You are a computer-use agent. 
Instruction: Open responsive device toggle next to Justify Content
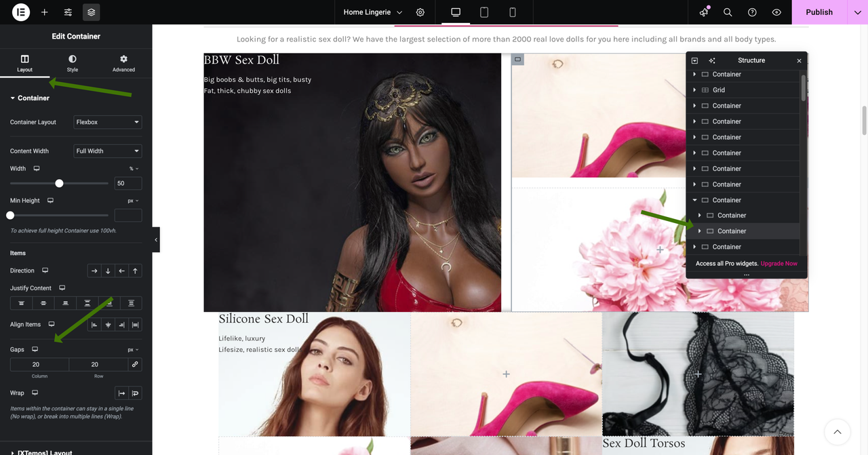[x=62, y=288]
